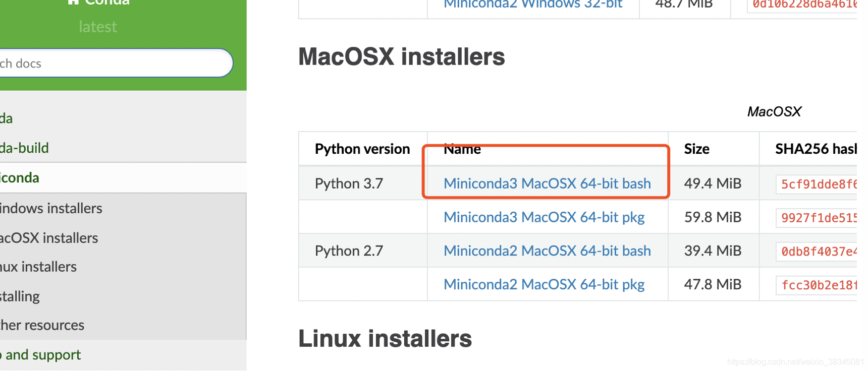Click the '49.4 MiB' size cell

(x=713, y=183)
